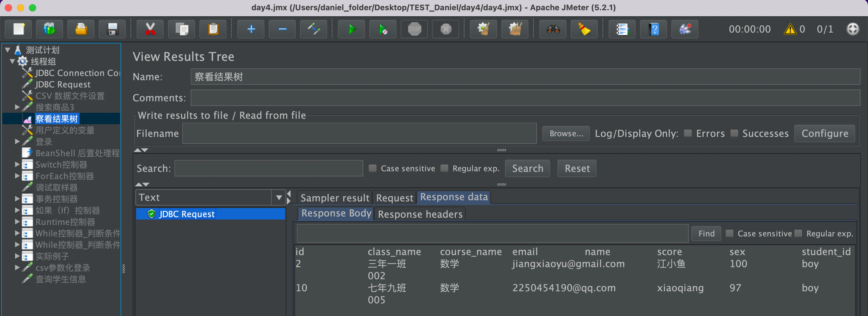Click the Clear results broom icon
This screenshot has height=316, width=868.
484,29
